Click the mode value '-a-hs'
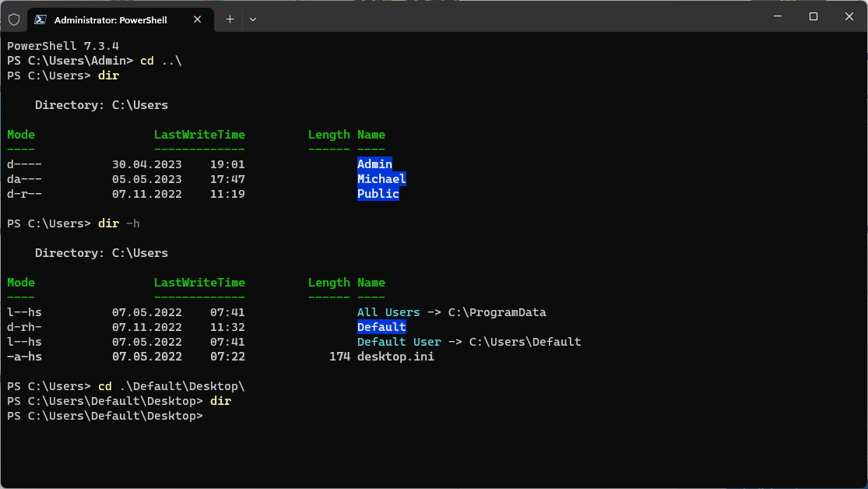 (24, 357)
